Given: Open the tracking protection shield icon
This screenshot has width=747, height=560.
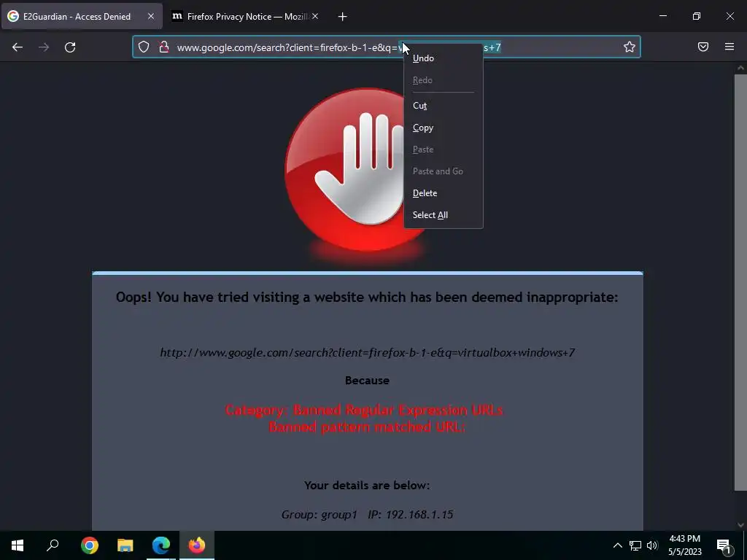Looking at the screenshot, I should [144, 47].
